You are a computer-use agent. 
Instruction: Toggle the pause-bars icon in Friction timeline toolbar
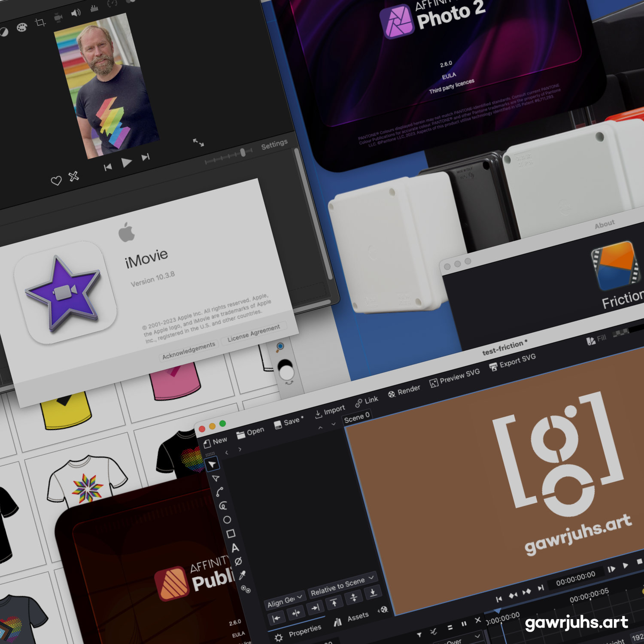pos(464,623)
